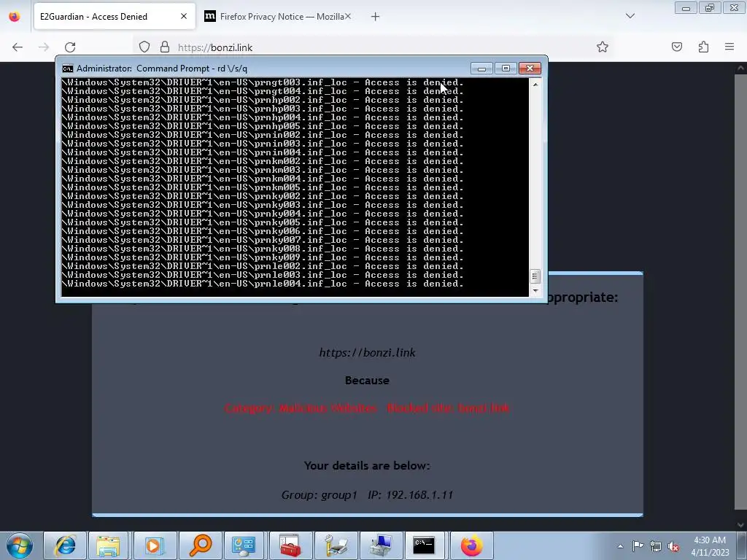Screen dimensions: 747x560
Task: Open network status tray icon
Action: pos(656,546)
